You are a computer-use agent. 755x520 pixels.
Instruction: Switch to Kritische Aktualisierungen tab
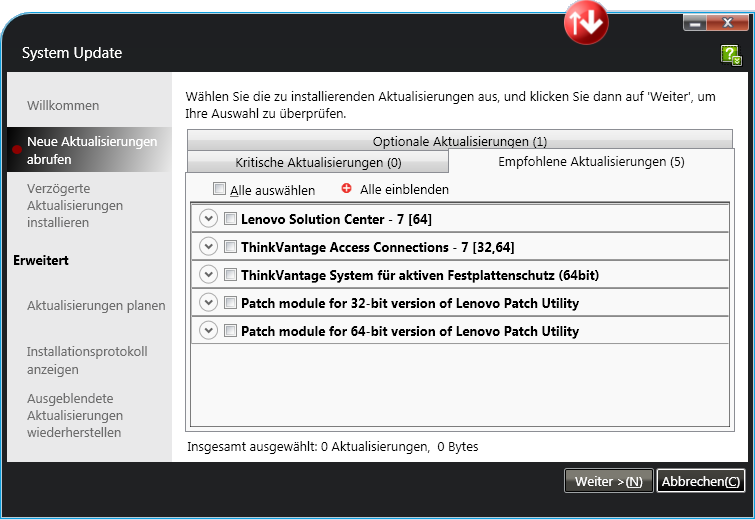click(x=318, y=162)
